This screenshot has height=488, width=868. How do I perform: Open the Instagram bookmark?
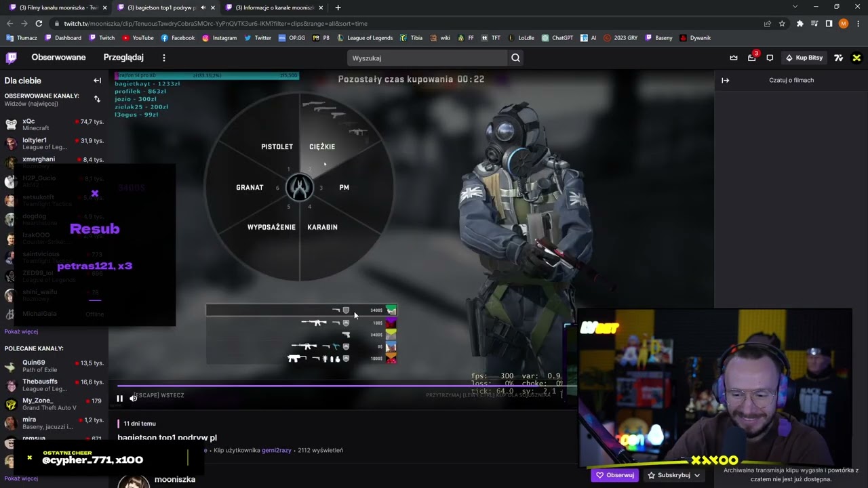tap(219, 38)
